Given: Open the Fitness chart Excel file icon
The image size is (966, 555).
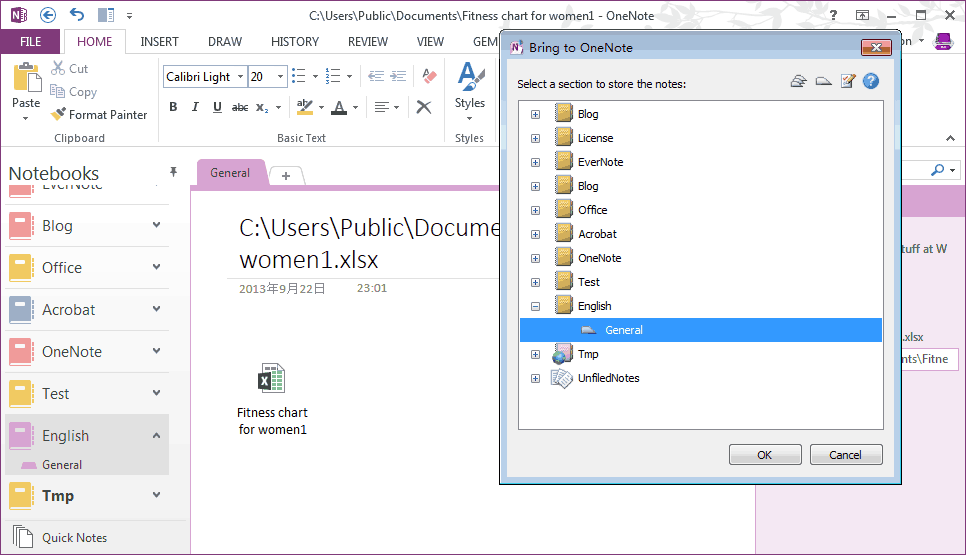Looking at the screenshot, I should click(x=271, y=378).
